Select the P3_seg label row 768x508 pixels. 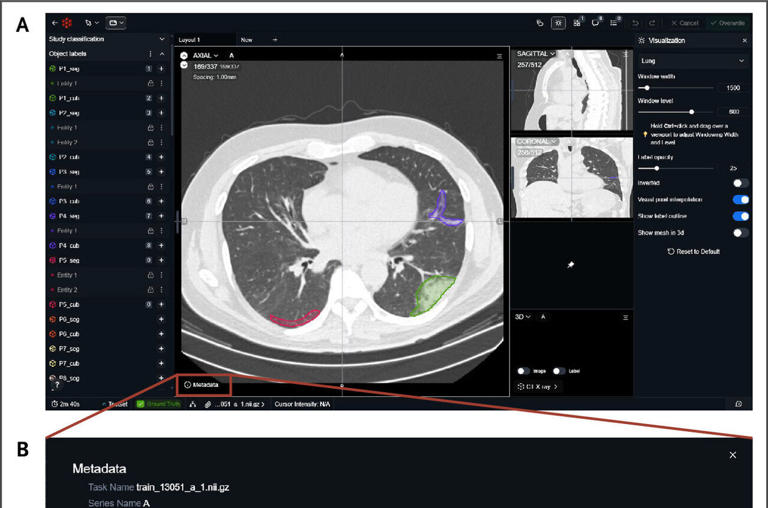(107, 172)
